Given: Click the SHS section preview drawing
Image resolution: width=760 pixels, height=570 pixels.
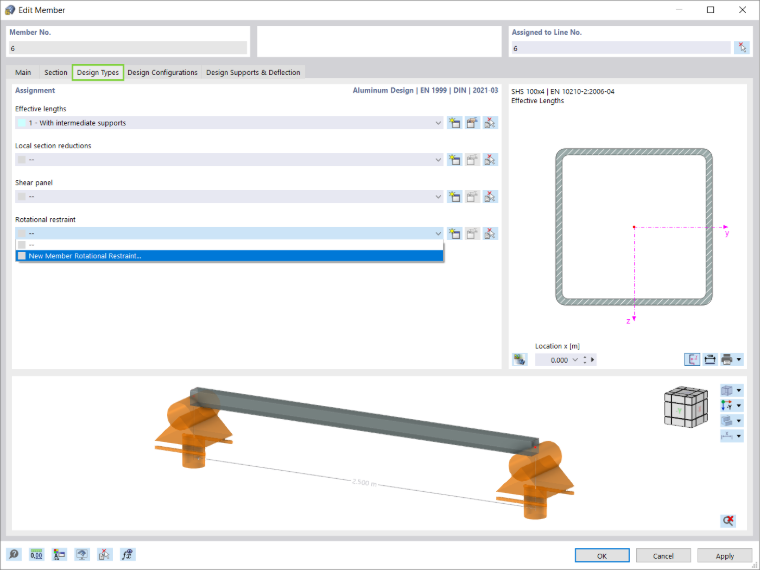Looking at the screenshot, I should point(634,227).
